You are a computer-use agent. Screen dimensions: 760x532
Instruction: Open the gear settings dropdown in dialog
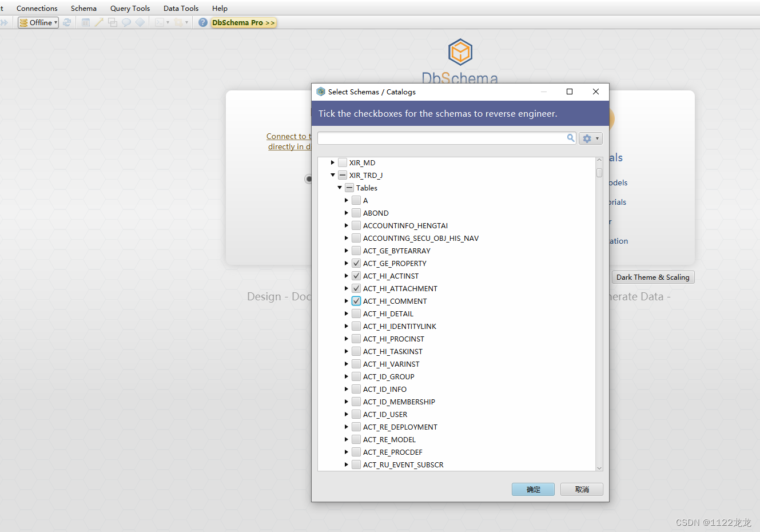pyautogui.click(x=591, y=138)
